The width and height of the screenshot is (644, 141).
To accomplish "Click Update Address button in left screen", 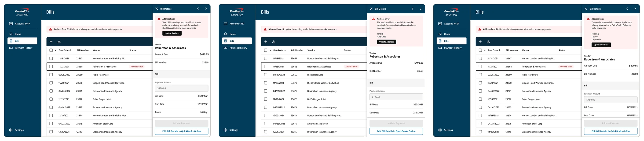I will tap(172, 33).
